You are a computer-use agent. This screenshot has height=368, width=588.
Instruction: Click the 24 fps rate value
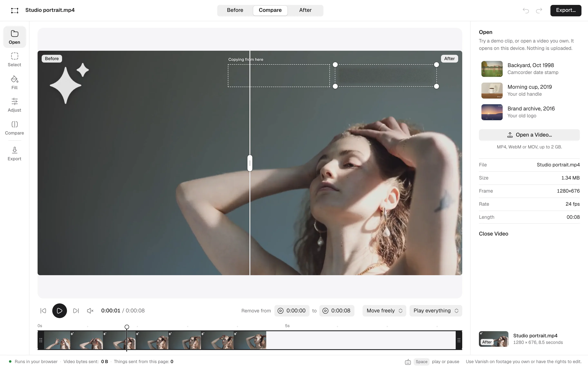tap(572, 204)
